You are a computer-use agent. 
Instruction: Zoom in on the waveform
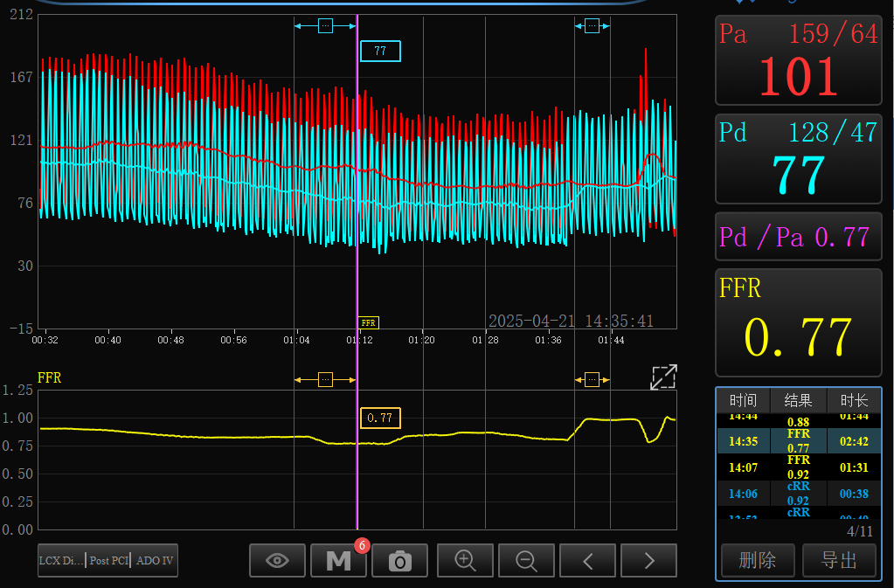(x=465, y=561)
